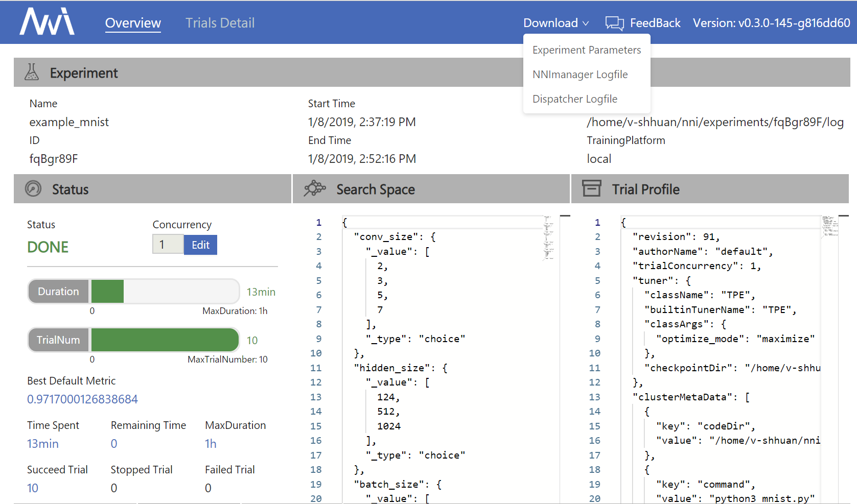Click the Duration progress bar
This screenshot has width=857, height=504.
point(164,291)
